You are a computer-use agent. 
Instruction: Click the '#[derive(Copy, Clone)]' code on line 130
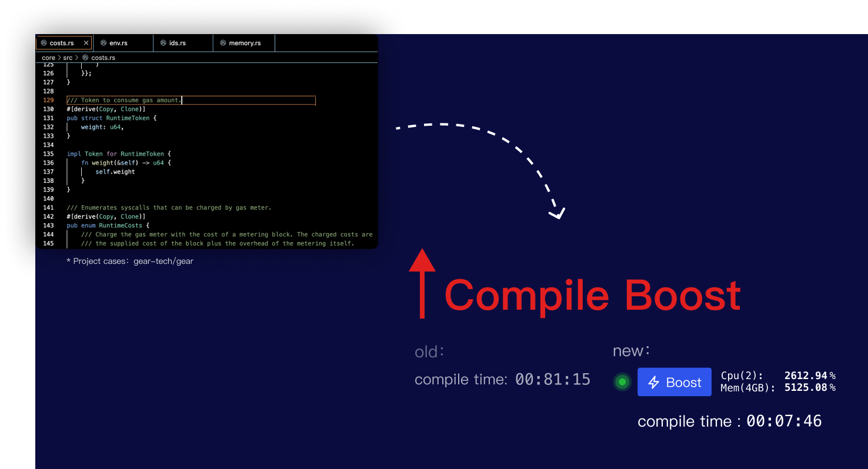(x=106, y=109)
